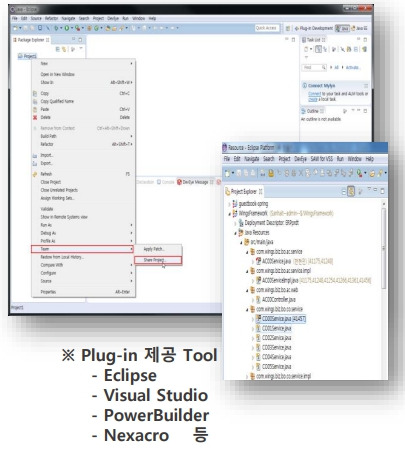This screenshot has width=405, height=458.
Task: Open SAW for VSS menu in Resource window
Action: pos(321,159)
